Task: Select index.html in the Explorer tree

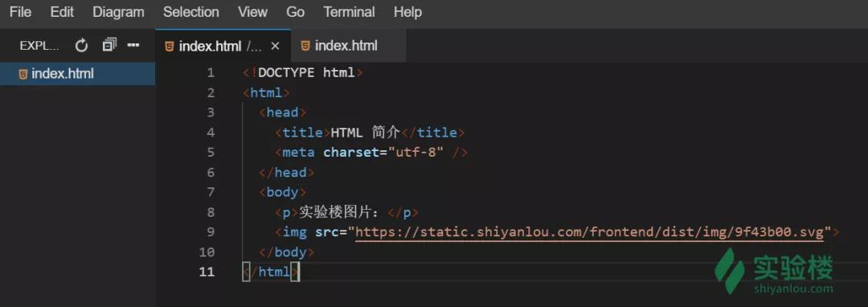Action: [77, 74]
